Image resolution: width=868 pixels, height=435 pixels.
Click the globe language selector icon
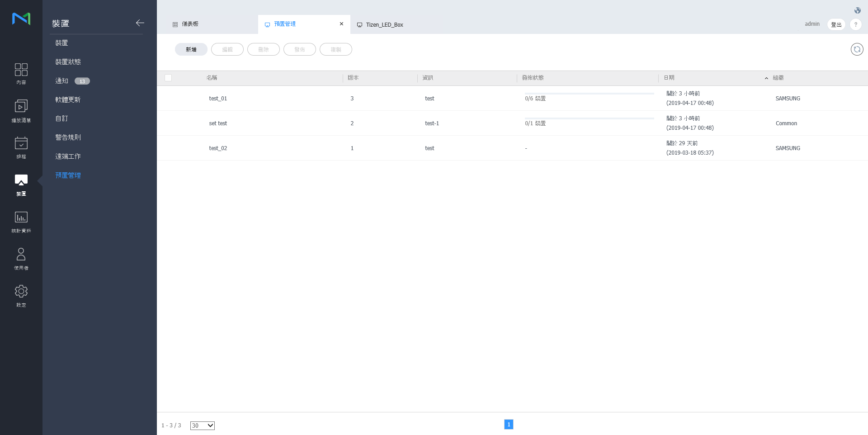(857, 10)
